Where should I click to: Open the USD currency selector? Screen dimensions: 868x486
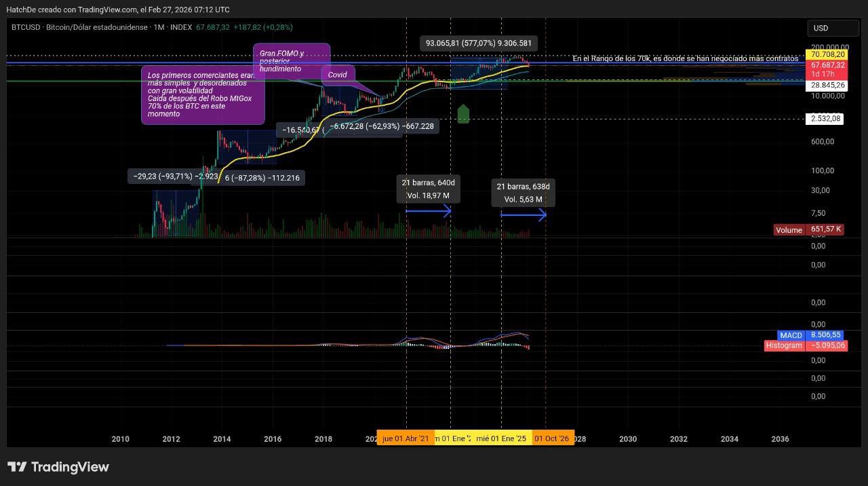832,29
